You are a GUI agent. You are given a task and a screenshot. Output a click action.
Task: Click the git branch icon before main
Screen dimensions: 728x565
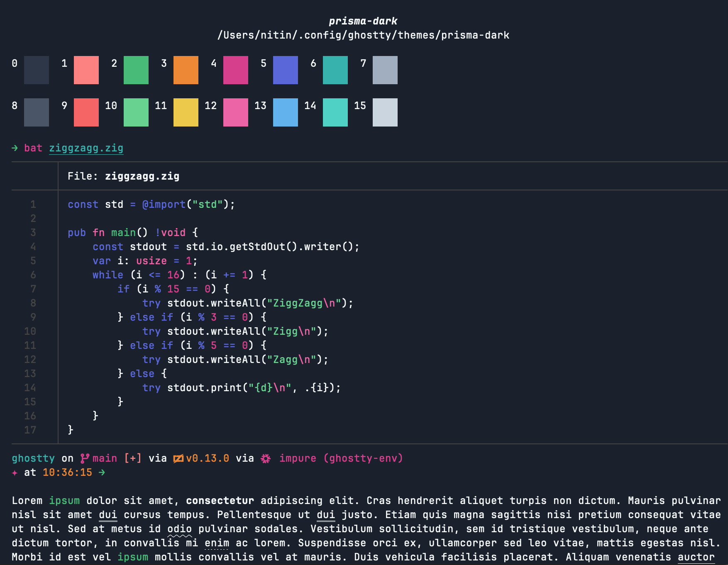click(x=85, y=458)
